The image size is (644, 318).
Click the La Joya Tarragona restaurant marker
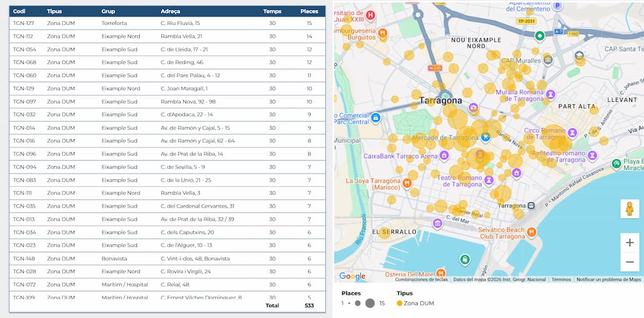407,182
